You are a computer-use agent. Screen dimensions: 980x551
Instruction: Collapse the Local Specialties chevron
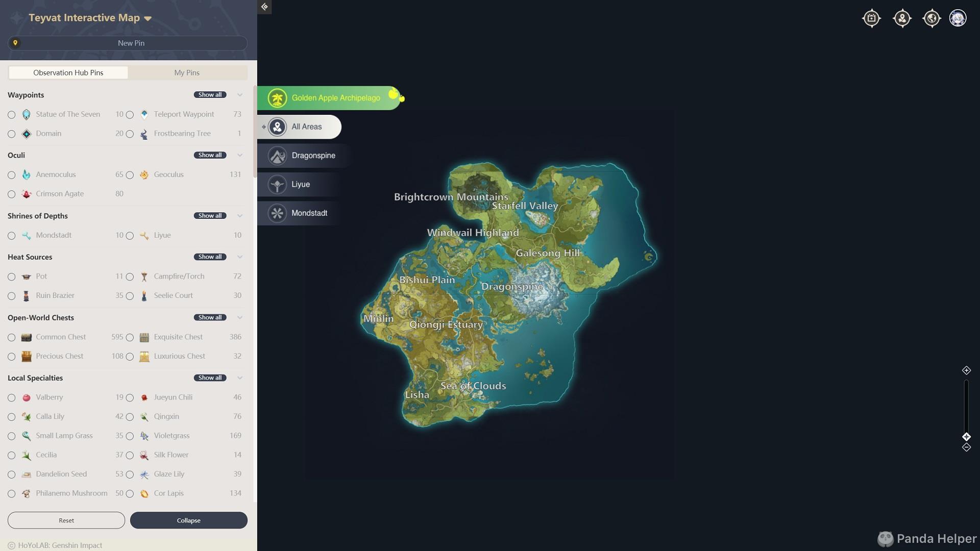coord(240,378)
